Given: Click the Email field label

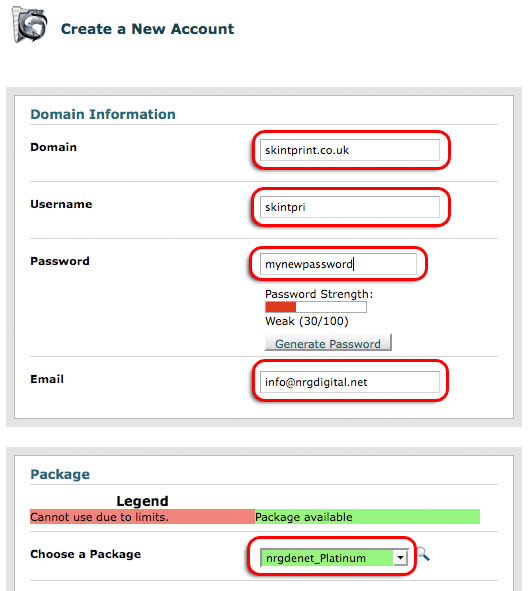Looking at the screenshot, I should [47, 379].
